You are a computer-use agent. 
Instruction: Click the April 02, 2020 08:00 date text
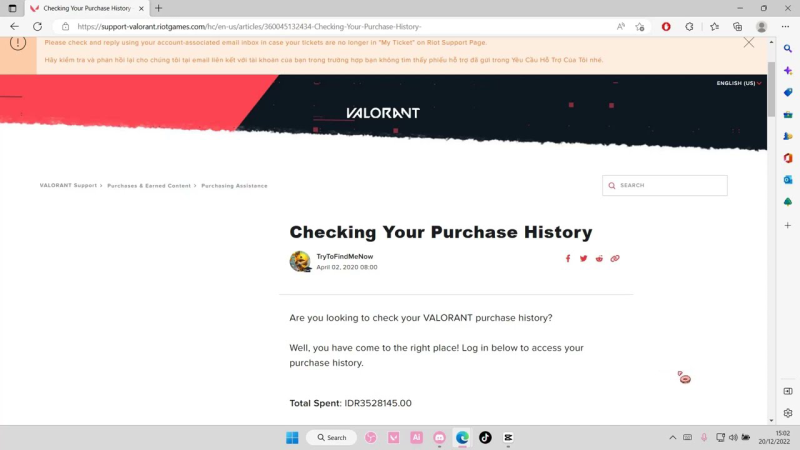pos(347,267)
